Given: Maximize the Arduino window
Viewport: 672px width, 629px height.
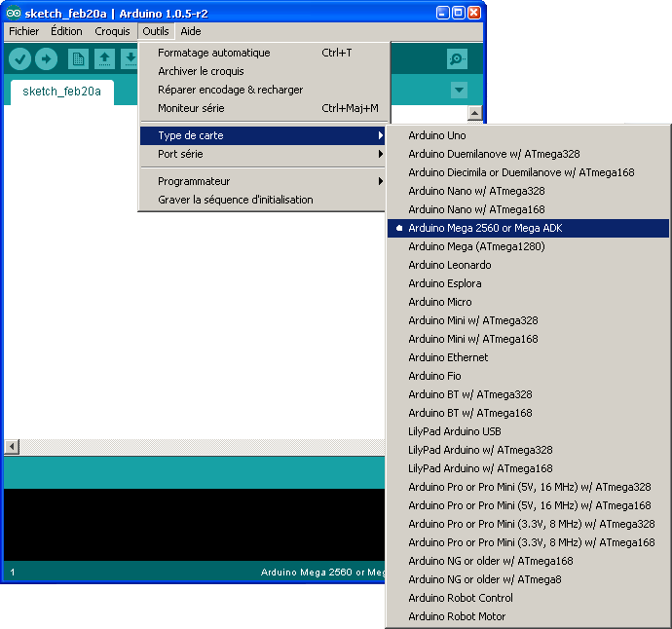Looking at the screenshot, I should (458, 13).
